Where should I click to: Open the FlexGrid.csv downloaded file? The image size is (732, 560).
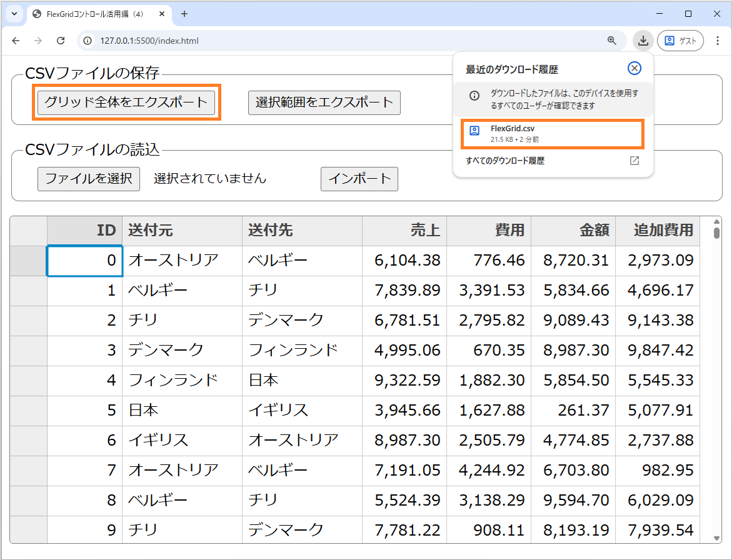tap(553, 134)
